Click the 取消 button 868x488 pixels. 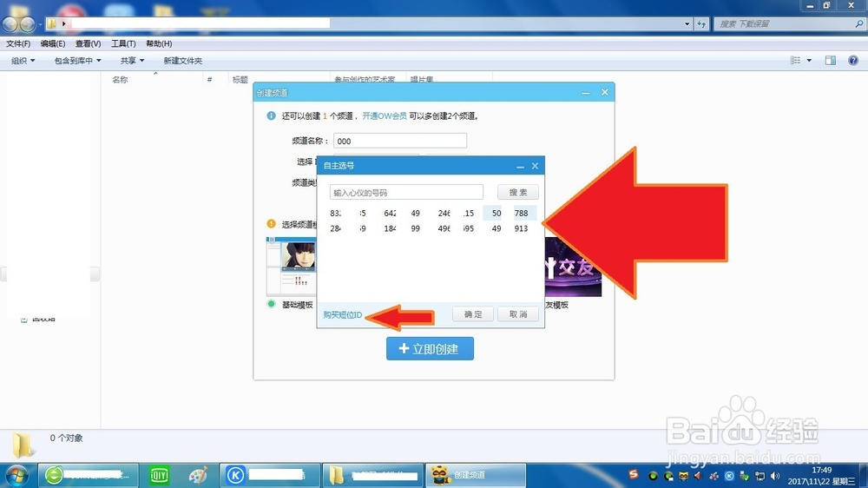[518, 314]
